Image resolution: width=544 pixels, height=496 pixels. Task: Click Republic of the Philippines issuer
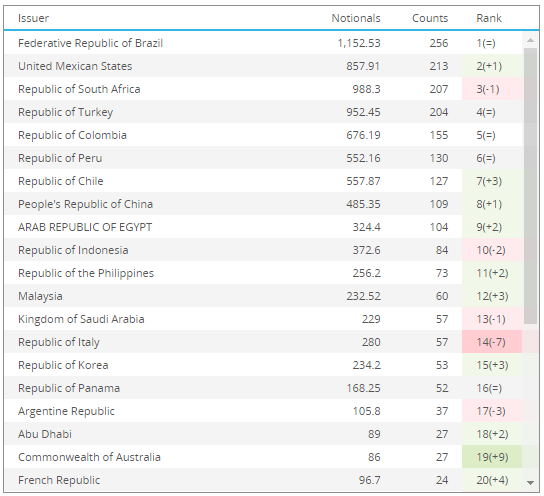86,273
